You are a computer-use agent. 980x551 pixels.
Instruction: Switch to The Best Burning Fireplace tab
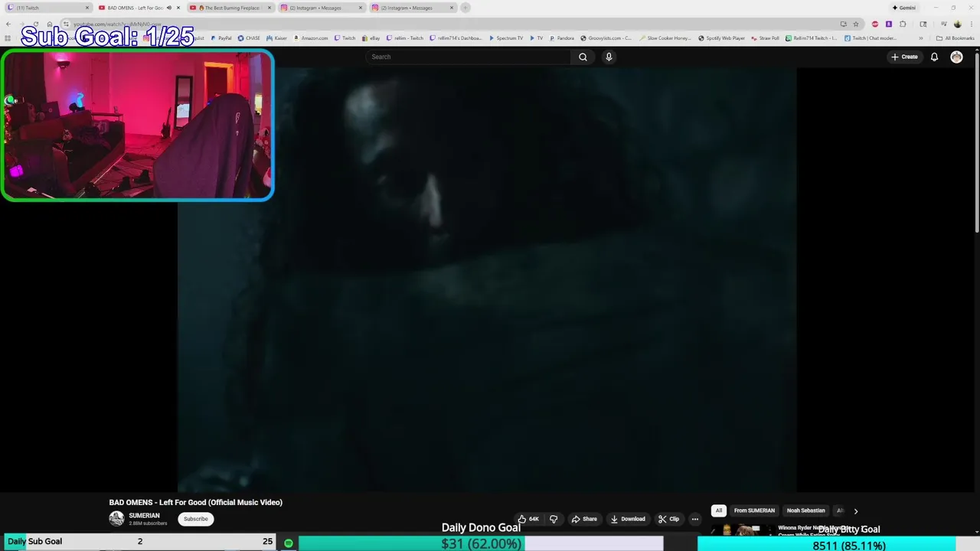coord(230,8)
